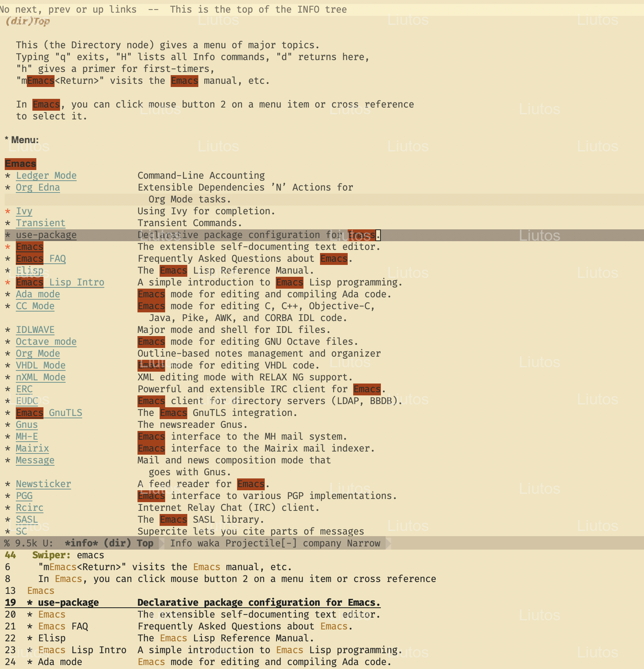This screenshot has width=644, height=669.
Task: Click the Narrow indicator in mode line
Action: 363,543
